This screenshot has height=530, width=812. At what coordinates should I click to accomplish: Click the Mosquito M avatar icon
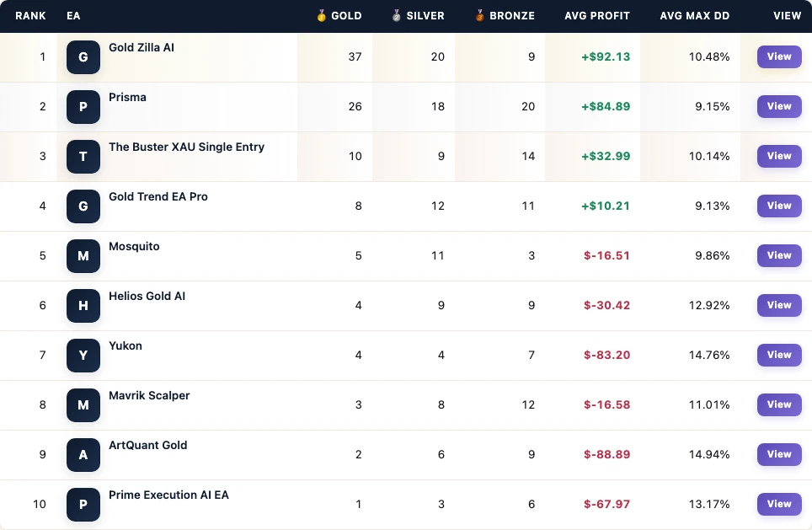tap(83, 256)
